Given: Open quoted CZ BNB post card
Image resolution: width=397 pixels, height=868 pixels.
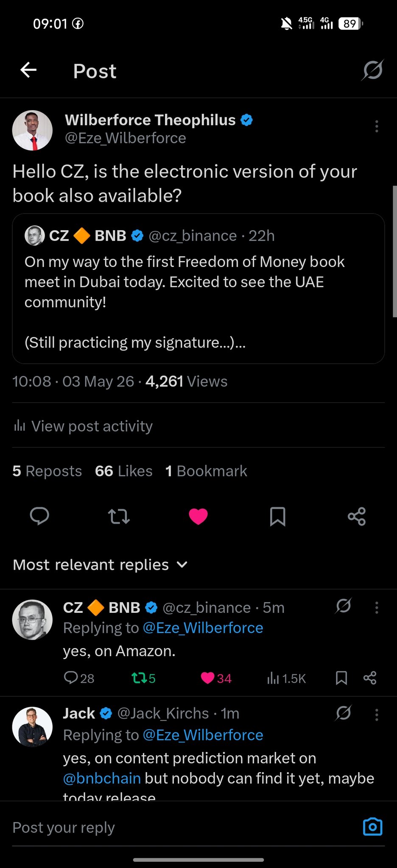Looking at the screenshot, I should pyautogui.click(x=198, y=288).
